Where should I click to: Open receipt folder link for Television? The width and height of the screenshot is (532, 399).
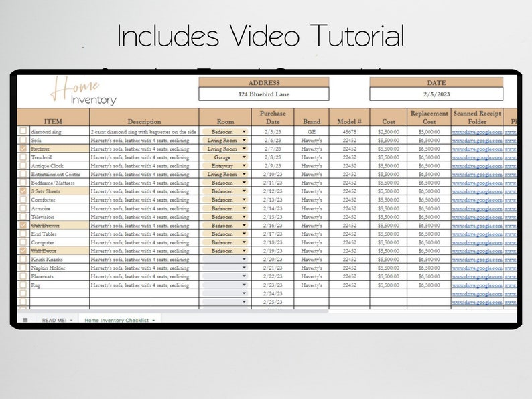coord(477,217)
